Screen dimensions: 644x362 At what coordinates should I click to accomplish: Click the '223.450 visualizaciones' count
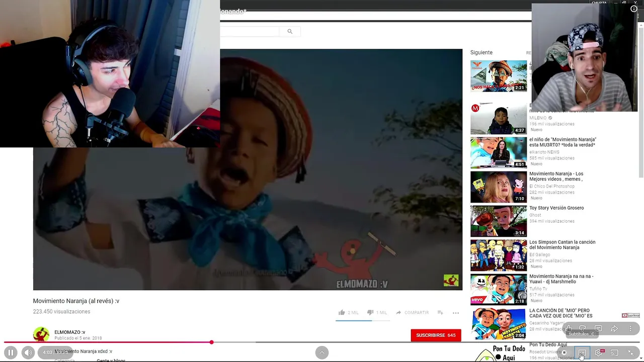(x=61, y=312)
